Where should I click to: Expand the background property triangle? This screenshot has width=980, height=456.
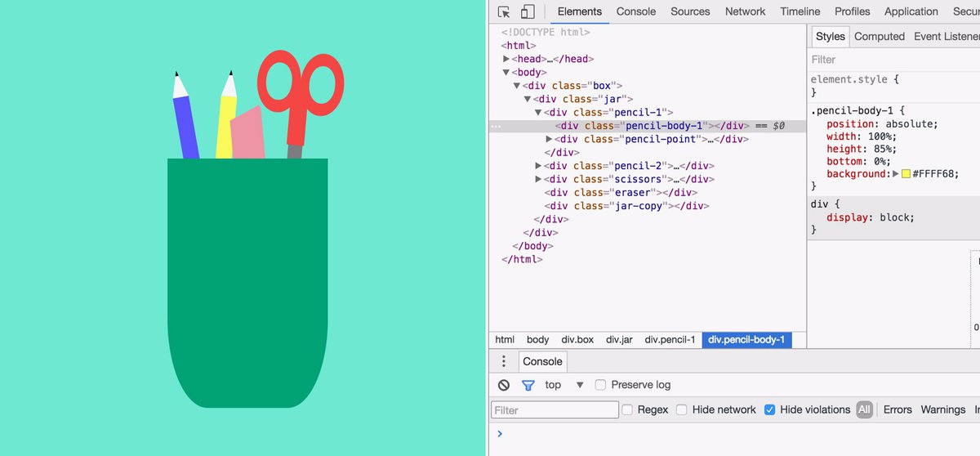(x=895, y=174)
